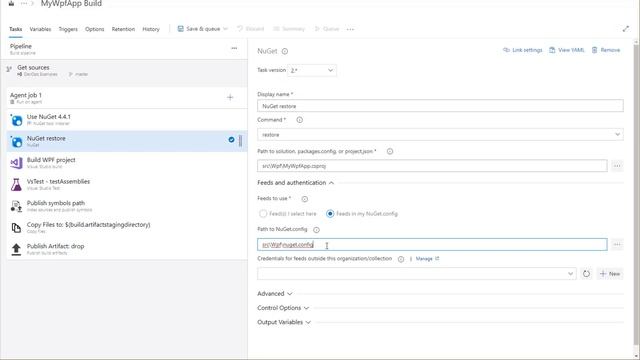Select the Use NuGet 4.4.1 task
This screenshot has width=640, height=360.
tap(127, 120)
